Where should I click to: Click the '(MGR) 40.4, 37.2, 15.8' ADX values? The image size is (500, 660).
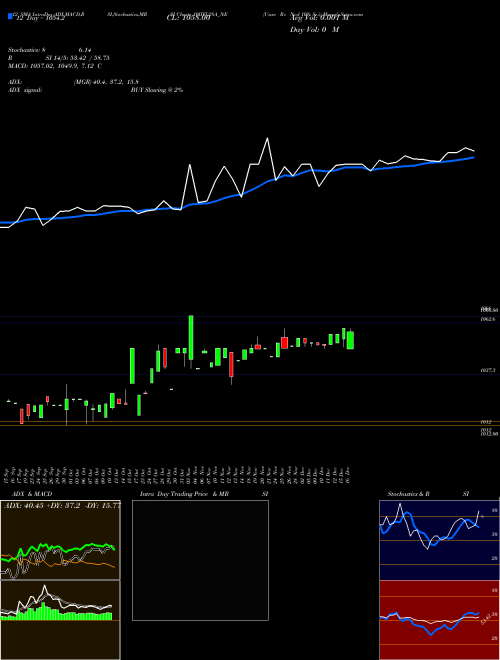(x=106, y=82)
